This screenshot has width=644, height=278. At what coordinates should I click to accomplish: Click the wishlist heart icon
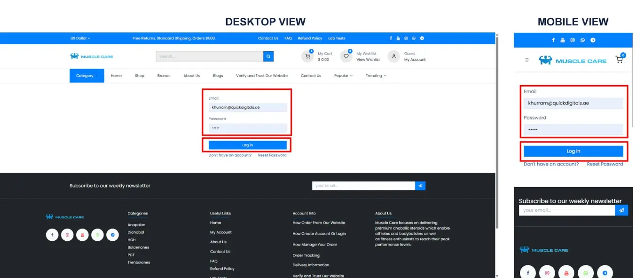click(x=346, y=56)
